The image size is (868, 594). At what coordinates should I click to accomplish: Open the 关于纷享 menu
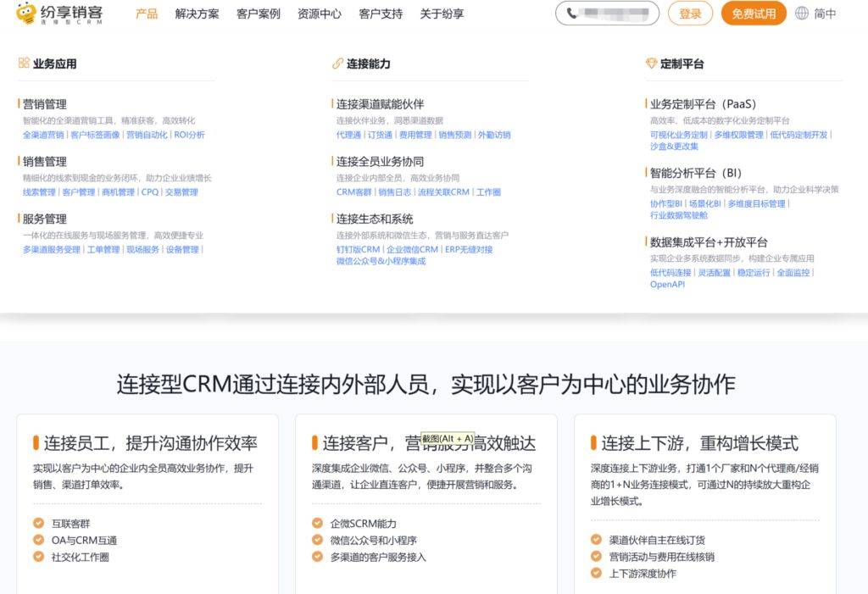tap(442, 14)
